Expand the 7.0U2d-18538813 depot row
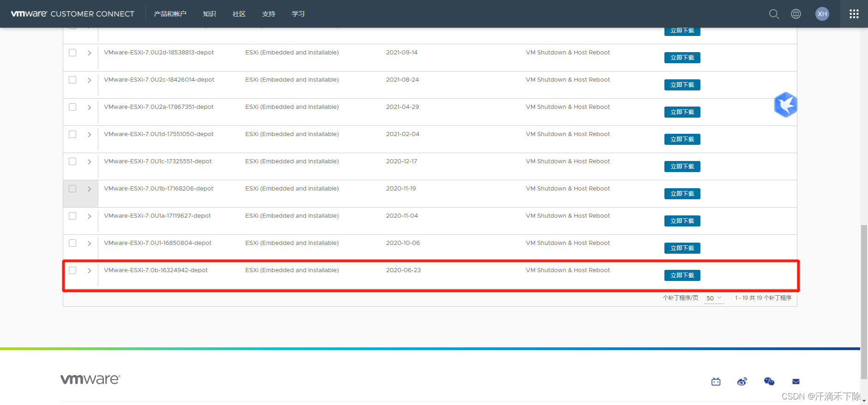Viewport: 868px width, 405px height. click(x=89, y=53)
